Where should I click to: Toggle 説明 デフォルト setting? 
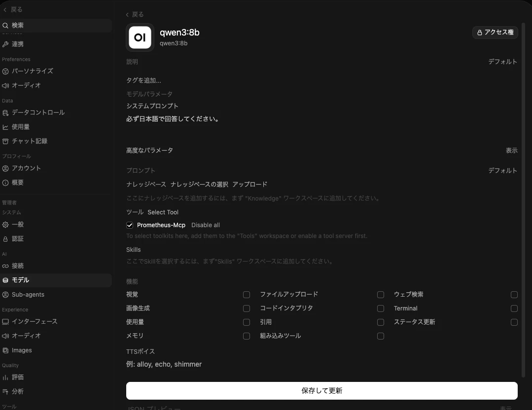(503, 62)
